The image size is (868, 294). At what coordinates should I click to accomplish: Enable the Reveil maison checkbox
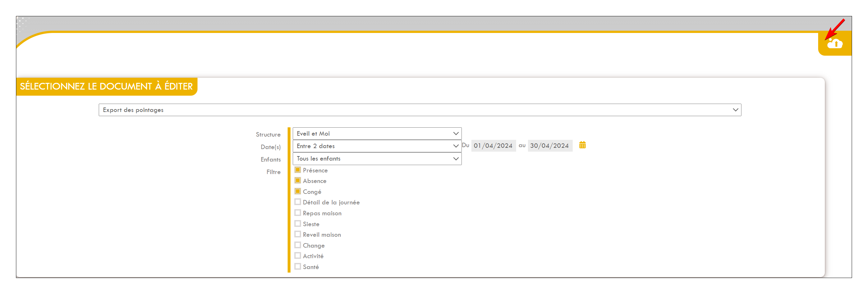(298, 234)
